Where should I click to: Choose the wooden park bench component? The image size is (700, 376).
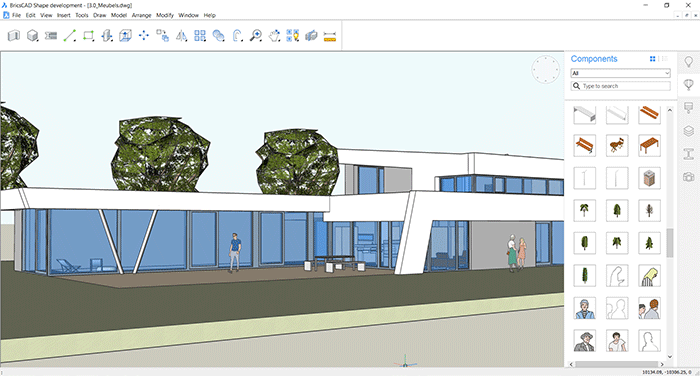[x=584, y=145]
